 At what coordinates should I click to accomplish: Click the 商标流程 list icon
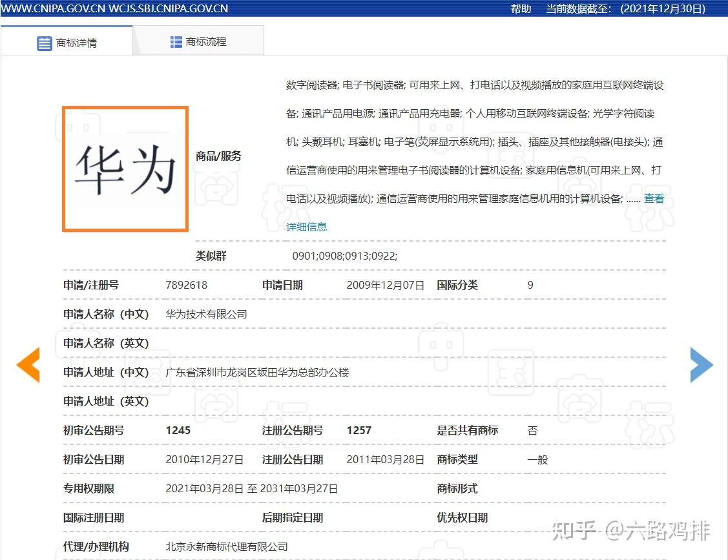(x=176, y=42)
